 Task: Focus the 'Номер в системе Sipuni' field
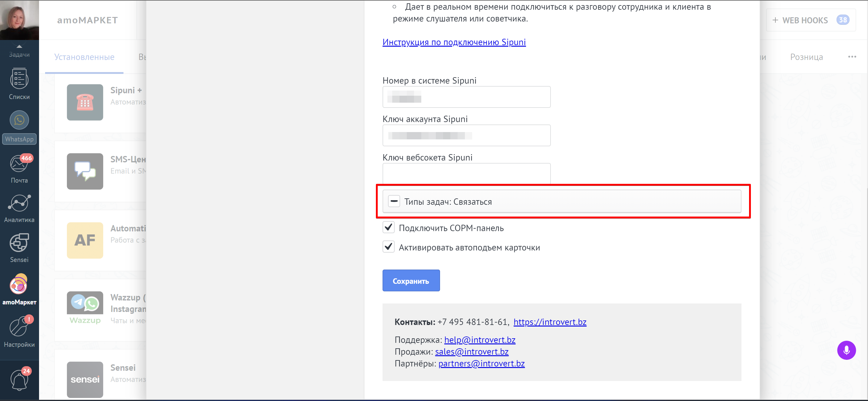click(x=466, y=97)
